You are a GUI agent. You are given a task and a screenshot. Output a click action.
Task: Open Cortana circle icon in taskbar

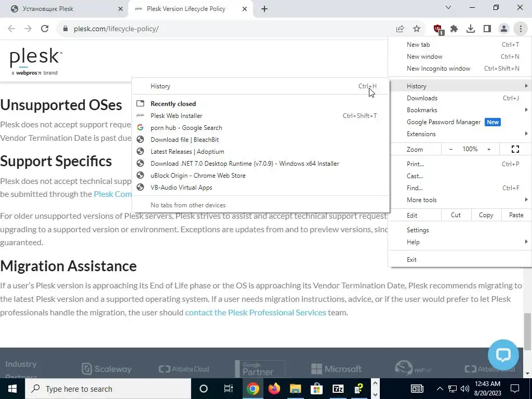pos(204,389)
